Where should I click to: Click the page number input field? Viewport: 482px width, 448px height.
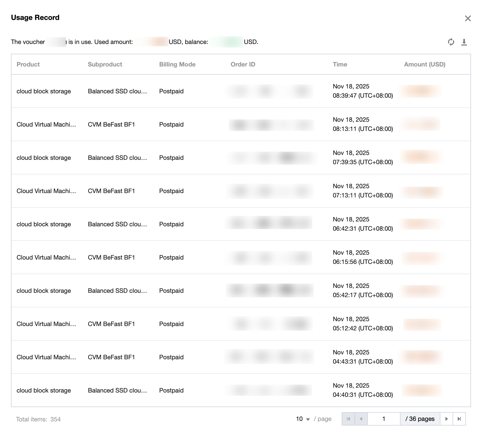tap(384, 419)
